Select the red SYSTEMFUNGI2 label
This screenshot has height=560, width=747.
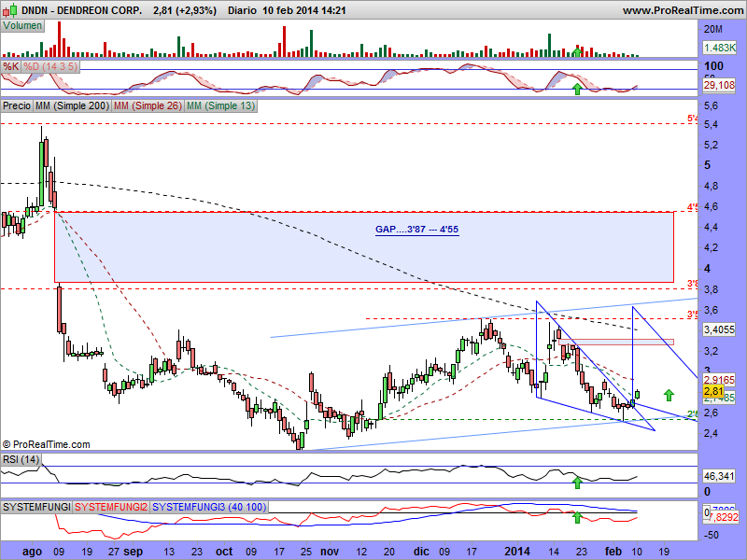[111, 507]
